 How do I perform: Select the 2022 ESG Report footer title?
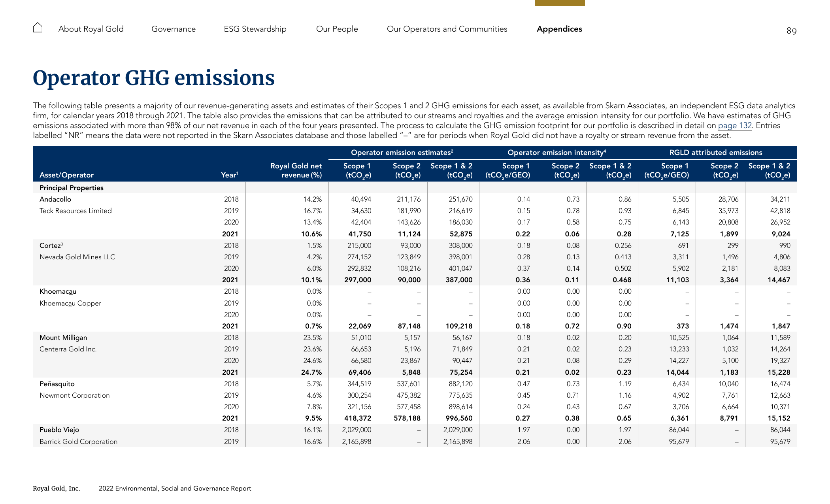point(175,489)
